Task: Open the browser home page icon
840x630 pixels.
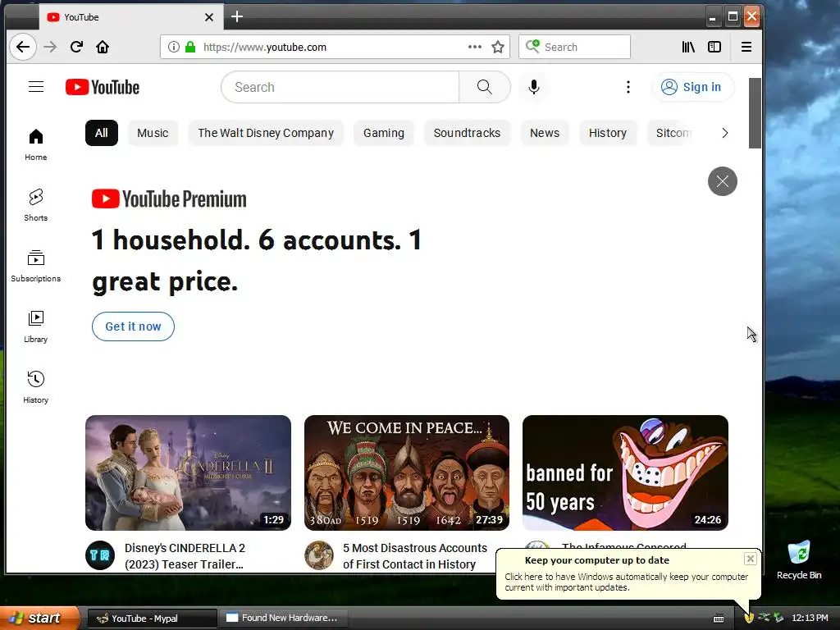Action: pyautogui.click(x=103, y=47)
